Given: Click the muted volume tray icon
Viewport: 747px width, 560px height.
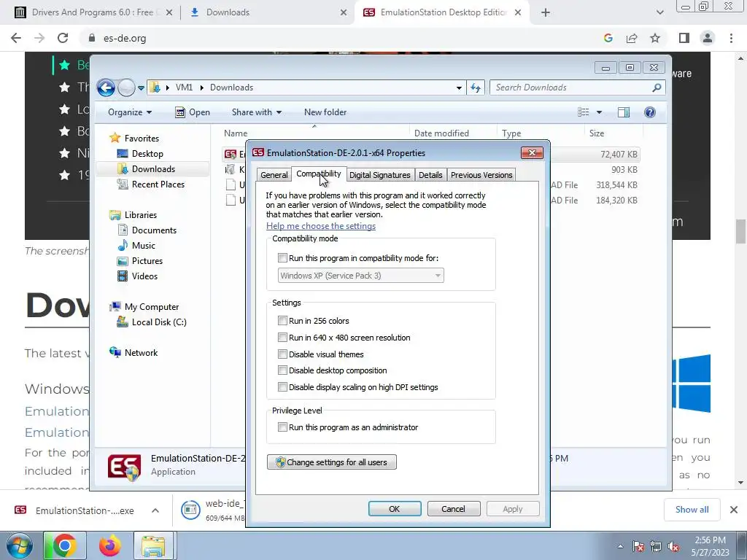Looking at the screenshot, I should (x=673, y=547).
